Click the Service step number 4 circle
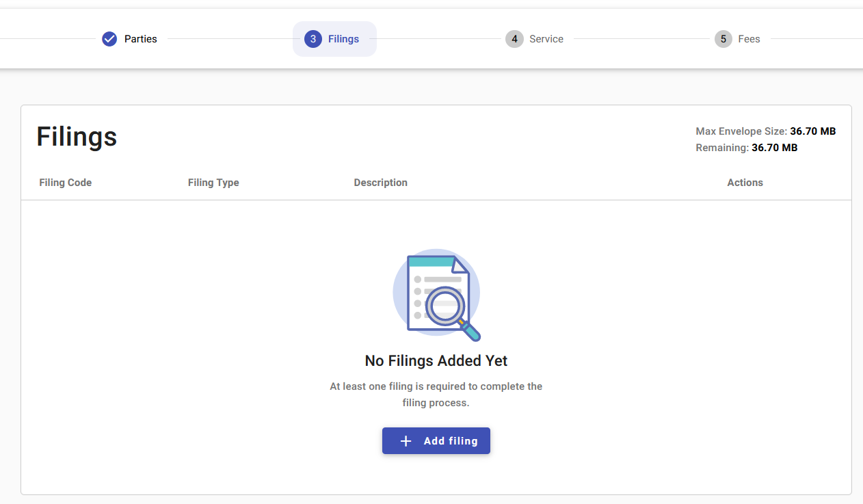 (x=514, y=39)
